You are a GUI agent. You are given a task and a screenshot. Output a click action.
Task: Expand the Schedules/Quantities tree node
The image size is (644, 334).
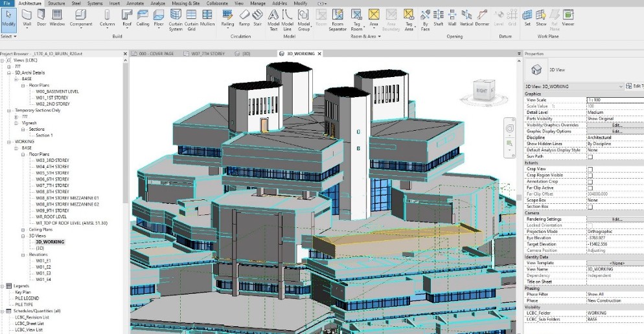click(x=3, y=311)
